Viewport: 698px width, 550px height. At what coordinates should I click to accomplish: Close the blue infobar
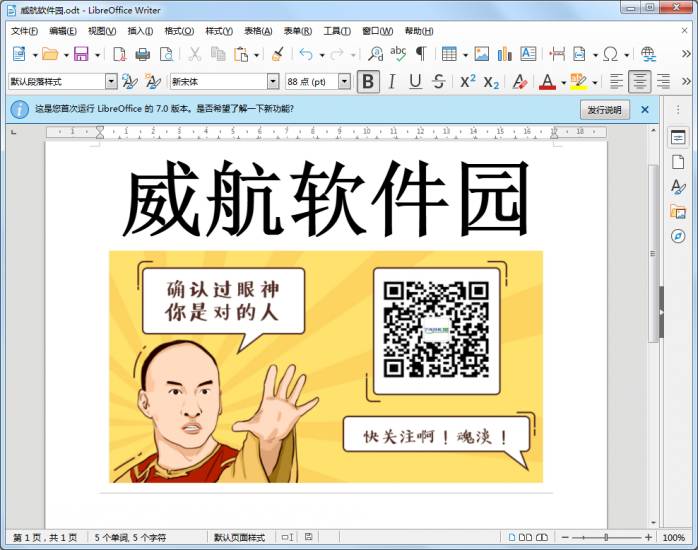[x=645, y=109]
